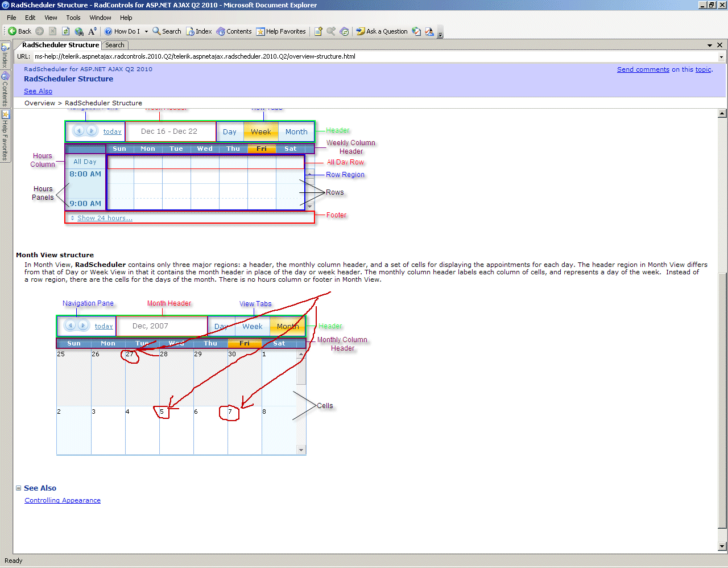Click the Back navigation button
Screen dimensions: 728x568
[19, 31]
